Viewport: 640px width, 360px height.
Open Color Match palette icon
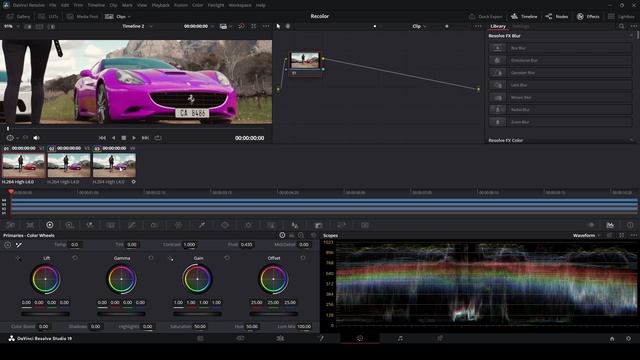pyautogui.click(x=30, y=225)
